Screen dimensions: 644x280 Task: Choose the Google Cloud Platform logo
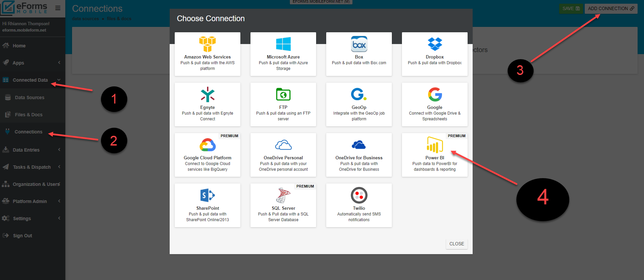(207, 145)
